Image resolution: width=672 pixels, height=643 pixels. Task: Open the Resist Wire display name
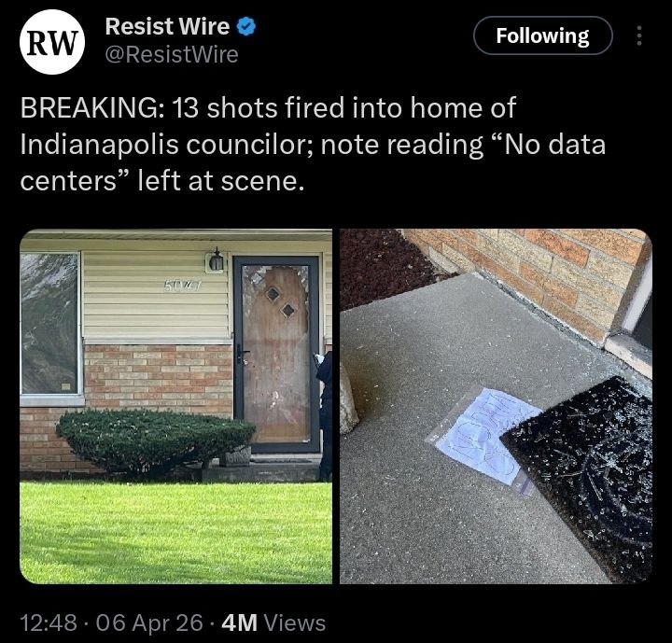tap(168, 26)
